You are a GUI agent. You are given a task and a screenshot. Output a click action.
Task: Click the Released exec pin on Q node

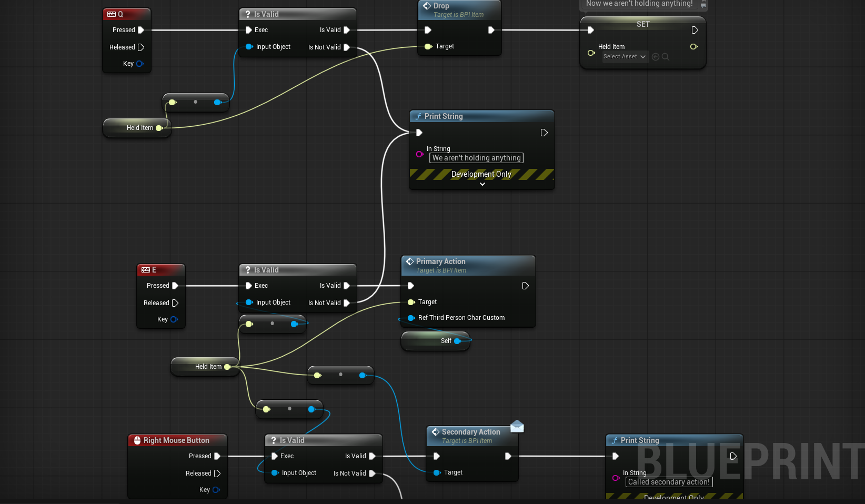click(141, 47)
